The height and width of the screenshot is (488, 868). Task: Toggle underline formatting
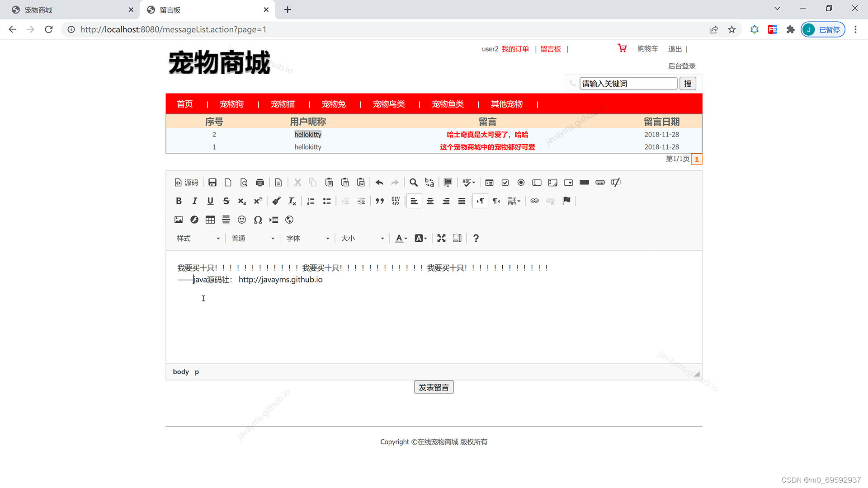click(x=210, y=201)
